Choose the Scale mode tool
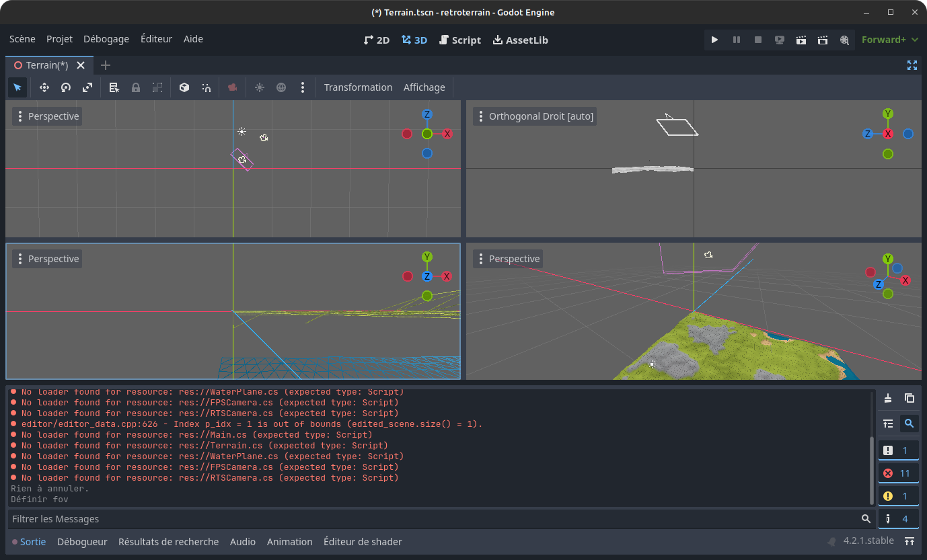The height and width of the screenshot is (560, 927). tap(87, 87)
